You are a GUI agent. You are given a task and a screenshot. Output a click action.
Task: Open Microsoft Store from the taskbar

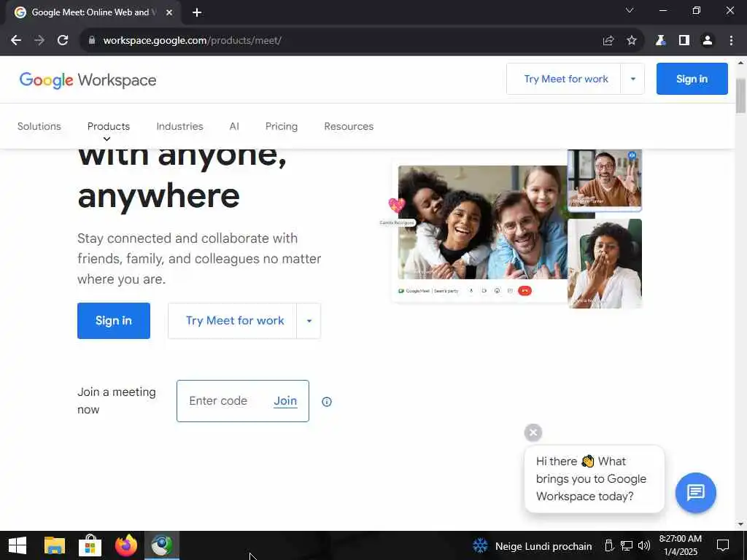click(x=90, y=545)
